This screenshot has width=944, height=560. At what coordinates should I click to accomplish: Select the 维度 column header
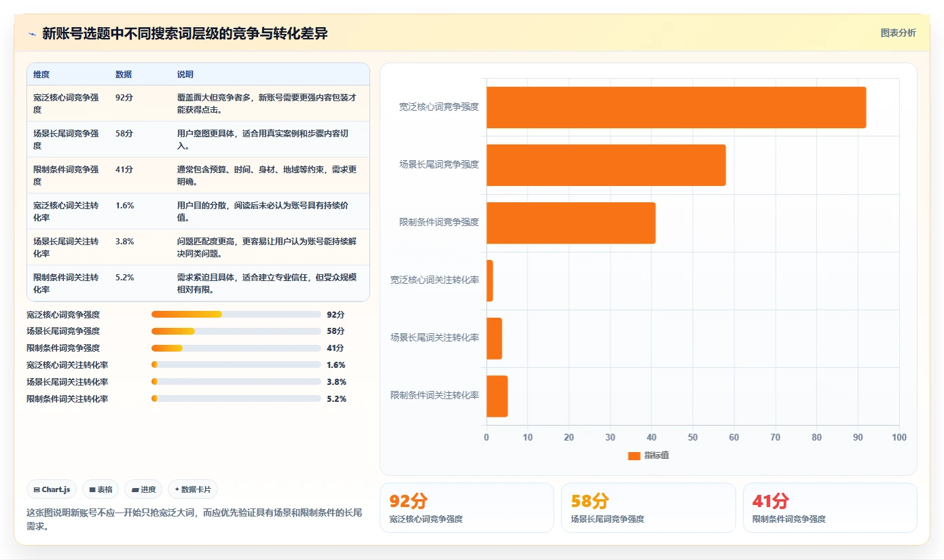click(x=41, y=75)
